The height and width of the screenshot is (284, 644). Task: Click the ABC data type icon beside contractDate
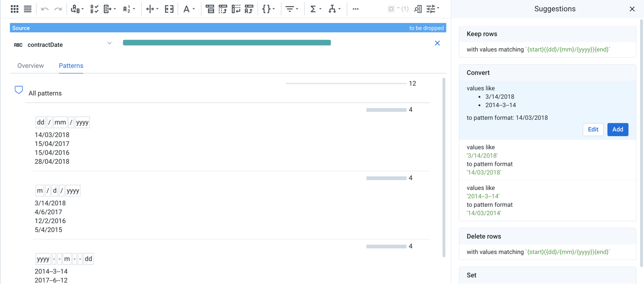(18, 44)
